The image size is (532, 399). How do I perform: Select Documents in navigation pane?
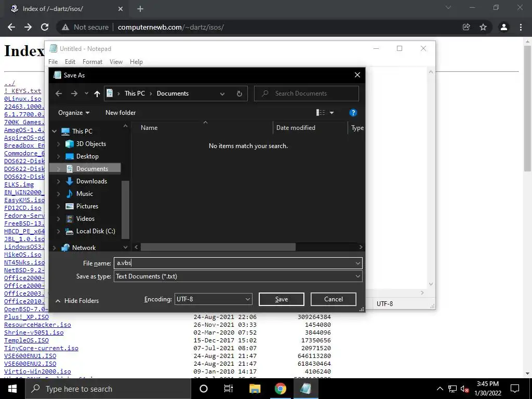coord(92,169)
